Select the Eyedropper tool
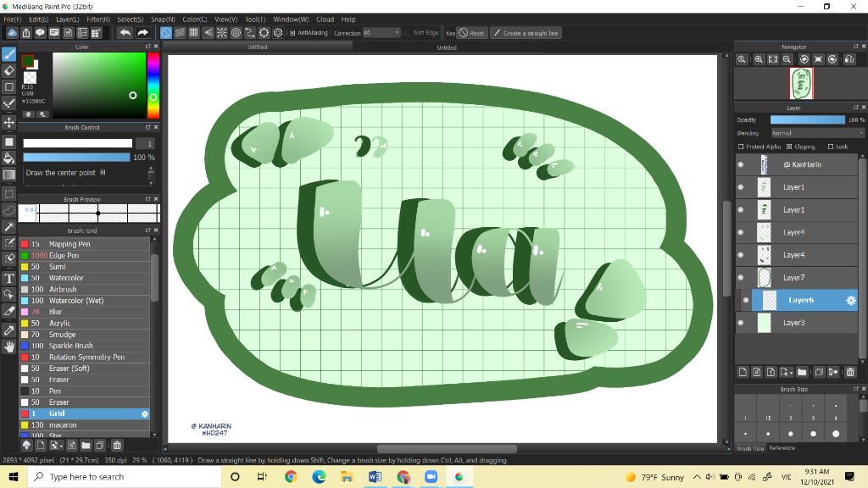The height and width of the screenshot is (488, 868). [8, 330]
